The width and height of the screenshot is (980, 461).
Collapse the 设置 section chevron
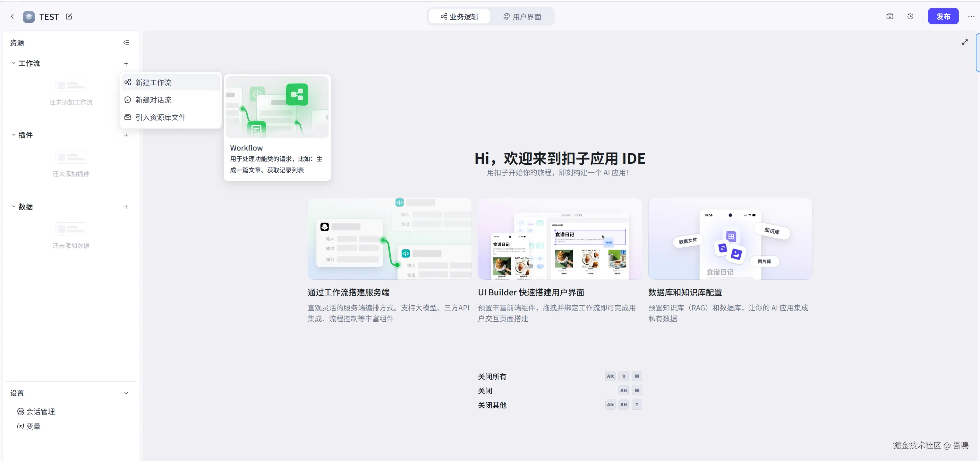click(126, 393)
